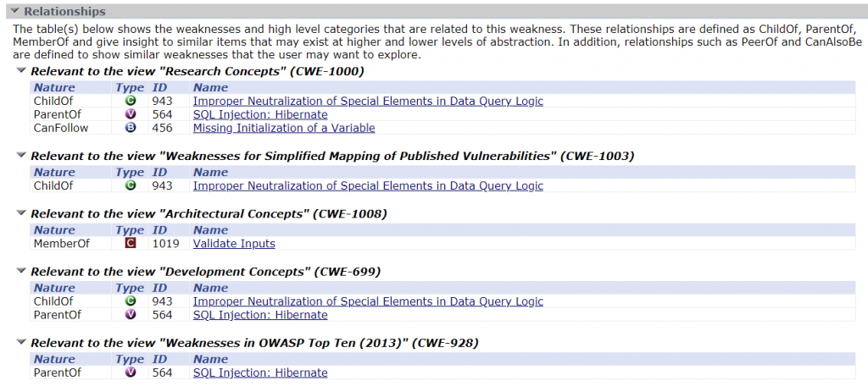Collapse the Architectural Concepts CWE-1008 view
Image resolution: width=868 pixels, height=392 pixels.
pyautogui.click(x=21, y=213)
